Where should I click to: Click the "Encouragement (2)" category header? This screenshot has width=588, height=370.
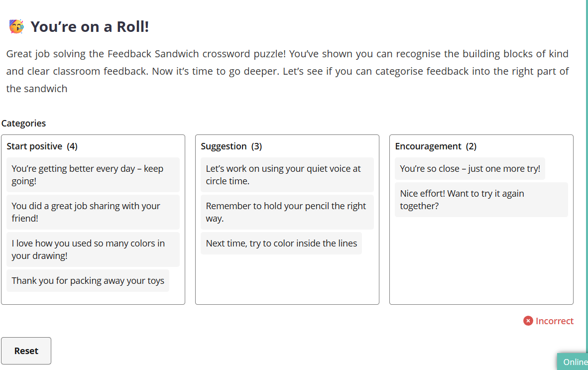click(x=436, y=146)
